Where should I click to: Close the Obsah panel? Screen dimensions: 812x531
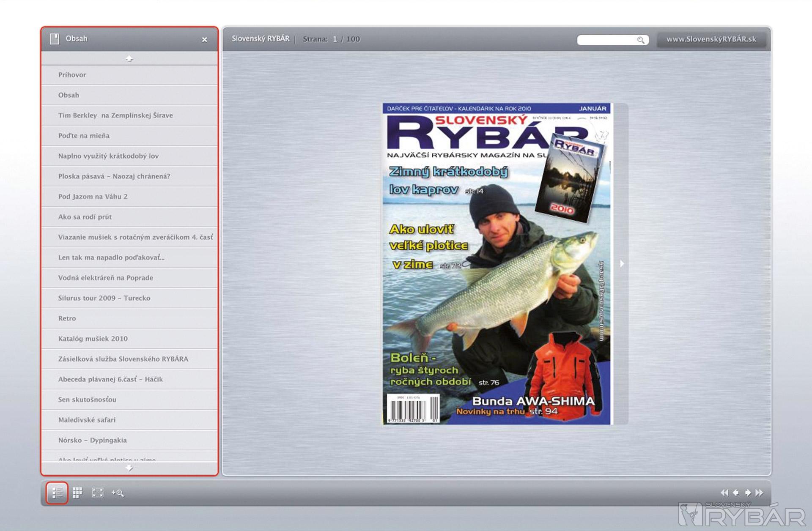[x=204, y=40]
